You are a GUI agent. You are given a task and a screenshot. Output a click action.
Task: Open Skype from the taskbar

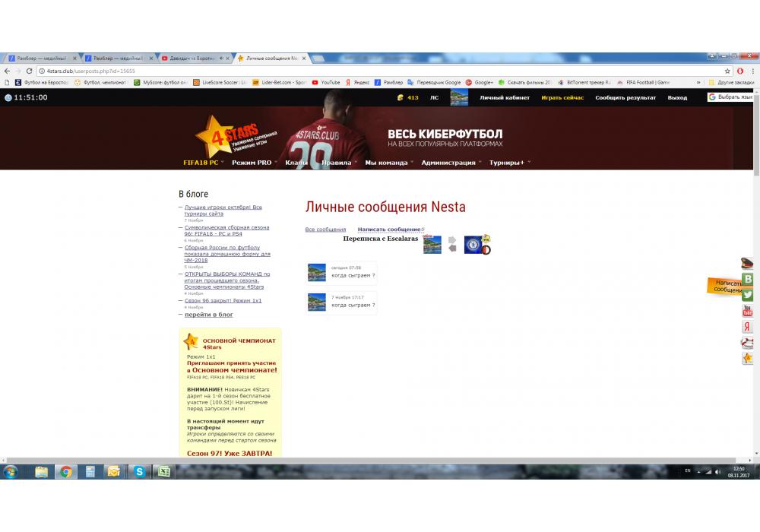139,471
